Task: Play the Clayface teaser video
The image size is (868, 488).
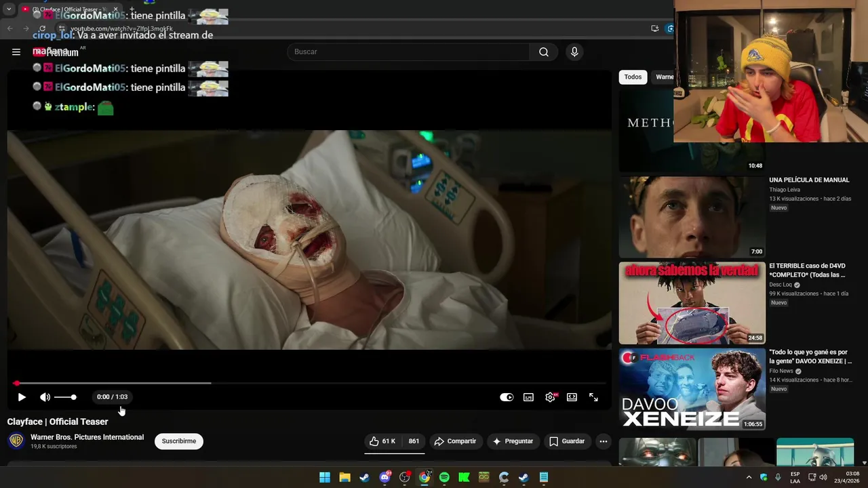Action: (22, 397)
